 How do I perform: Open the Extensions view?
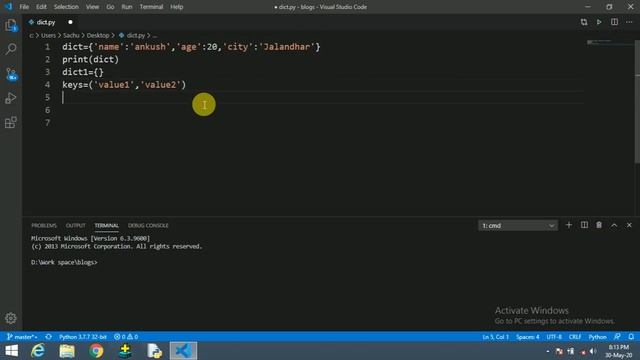(11, 122)
